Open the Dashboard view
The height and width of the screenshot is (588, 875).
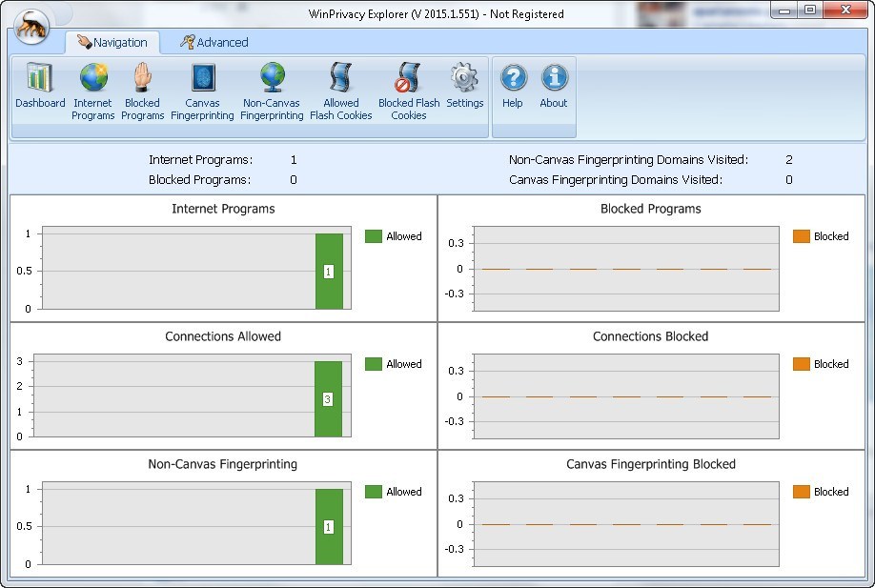click(40, 86)
